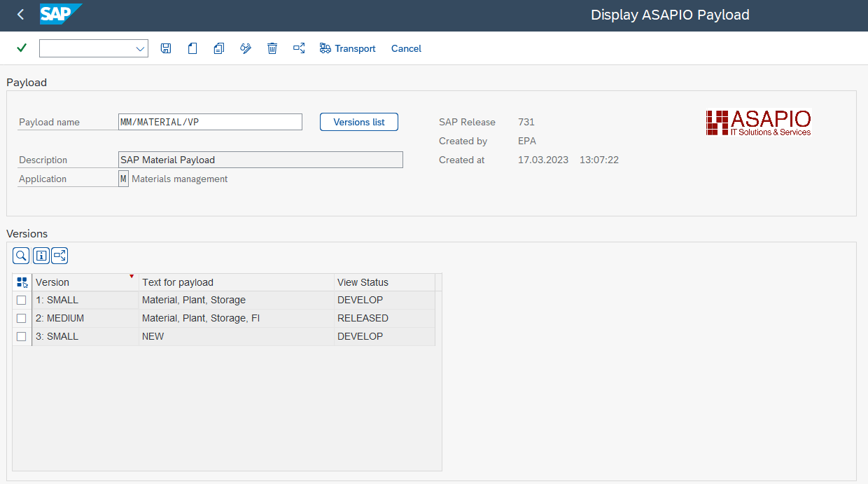
Task: Click the SAP Release value 731
Action: point(526,122)
